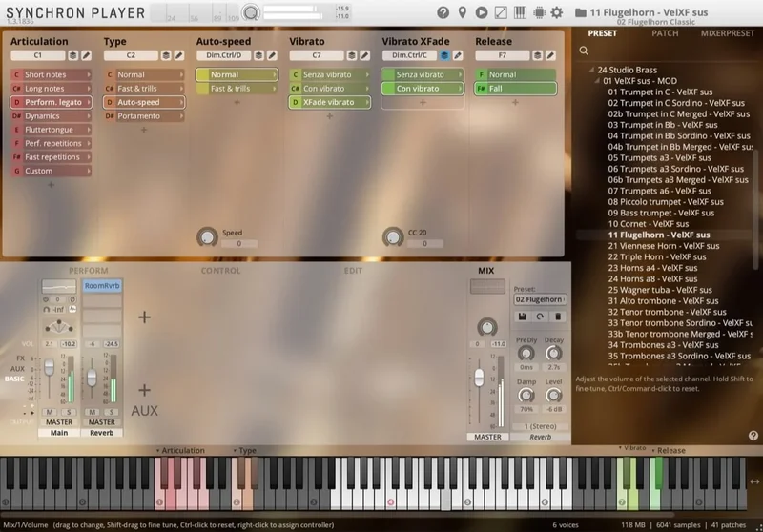Click the pencil edit icon under Release
This screenshot has height=532, width=763.
pyautogui.click(x=551, y=55)
